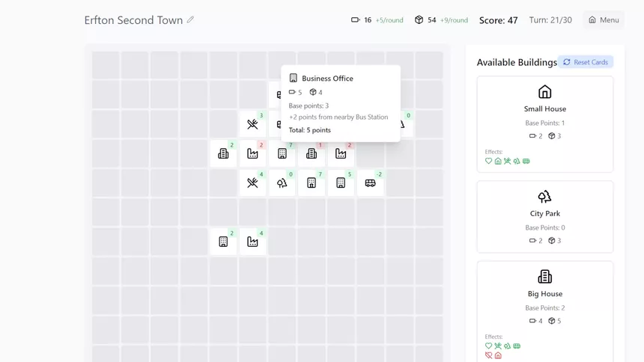Click the big house tile showing 1 point

click(x=312, y=153)
